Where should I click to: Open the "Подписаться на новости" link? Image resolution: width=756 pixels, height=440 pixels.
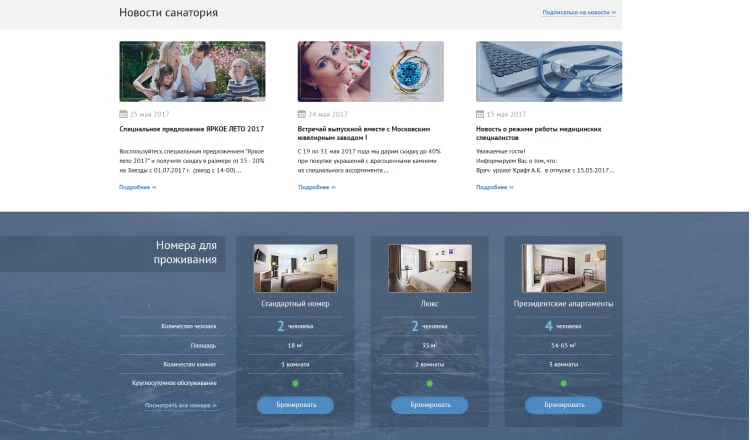pos(578,13)
